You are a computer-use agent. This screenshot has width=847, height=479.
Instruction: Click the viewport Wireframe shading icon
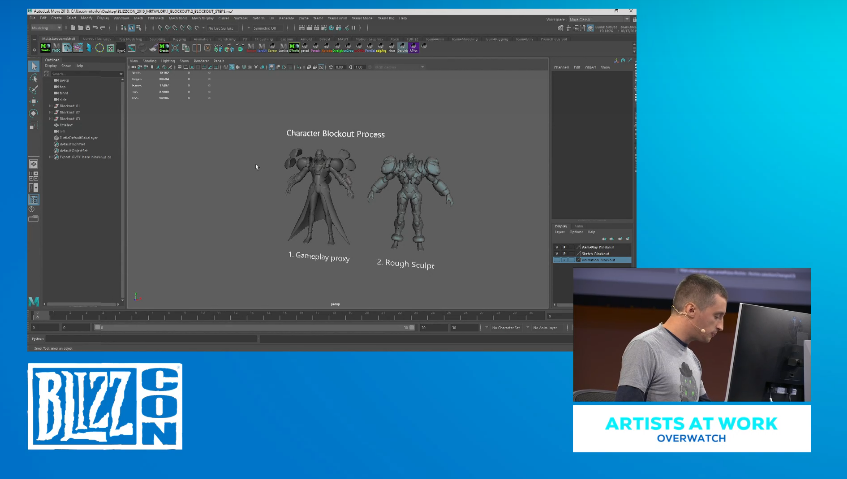(225, 67)
